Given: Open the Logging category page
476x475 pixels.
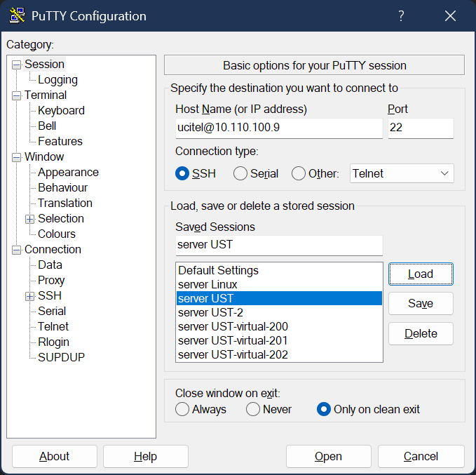Looking at the screenshot, I should click(x=57, y=80).
